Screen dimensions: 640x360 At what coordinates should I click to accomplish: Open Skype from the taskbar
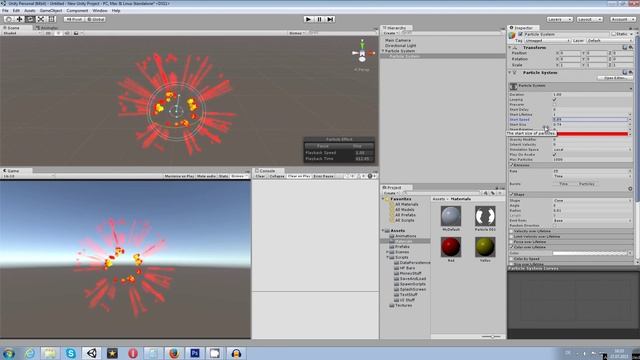click(x=71, y=353)
